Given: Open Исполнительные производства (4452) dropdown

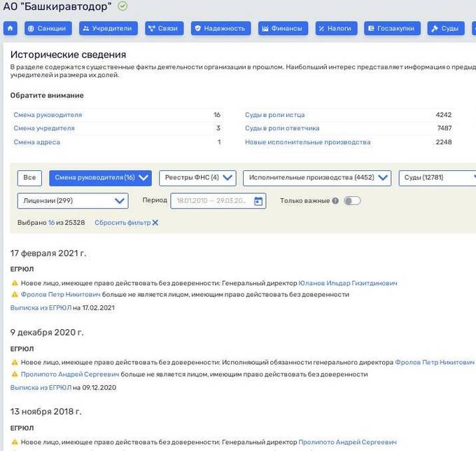Looking at the screenshot, I should coord(317,178).
